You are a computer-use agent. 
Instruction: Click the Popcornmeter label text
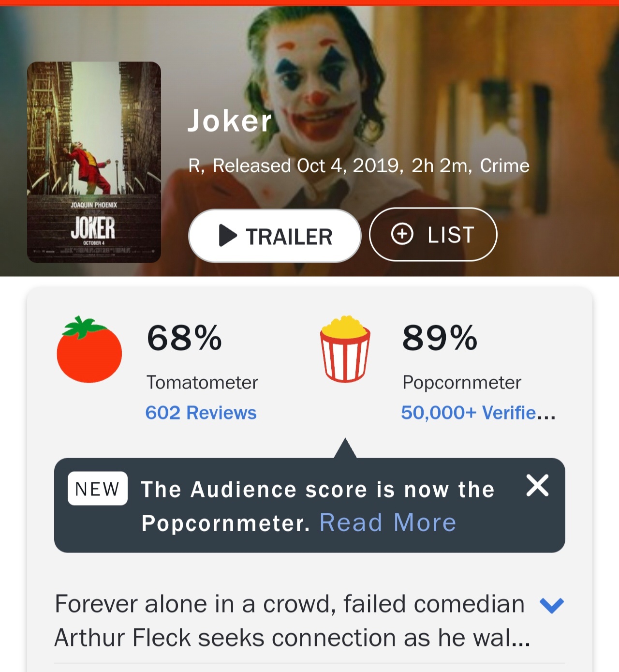[462, 383]
